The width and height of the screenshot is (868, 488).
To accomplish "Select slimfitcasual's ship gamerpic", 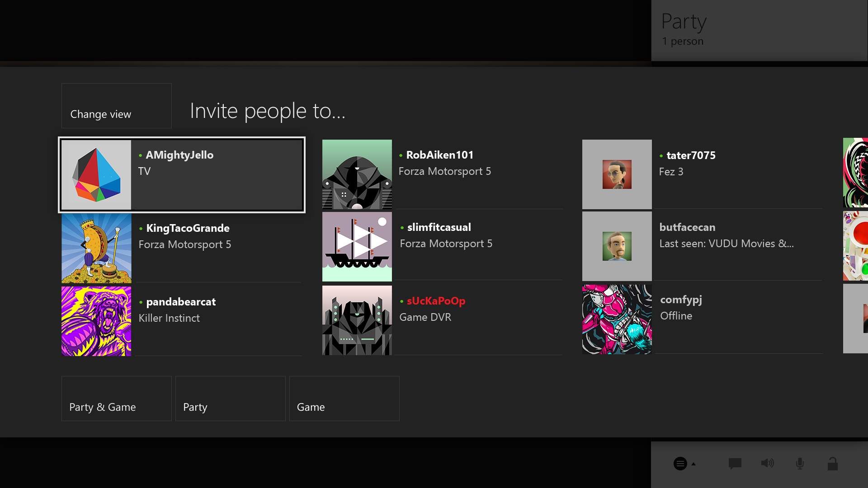I will pyautogui.click(x=357, y=247).
